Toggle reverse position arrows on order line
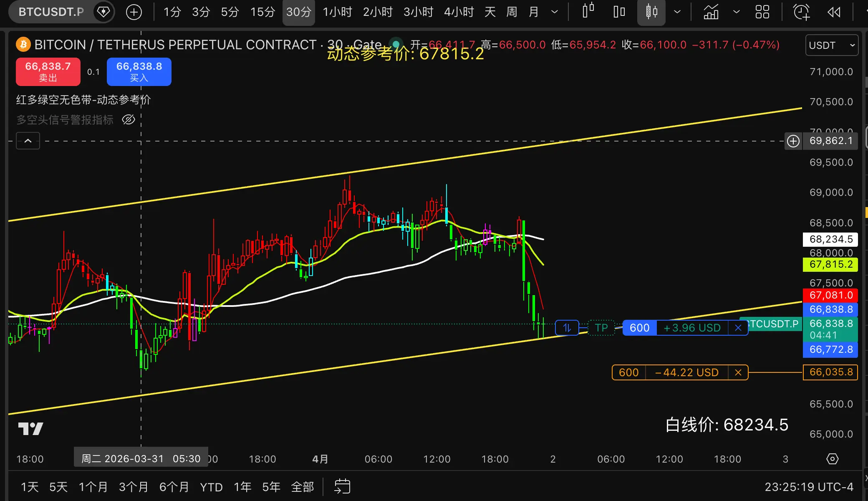This screenshot has height=501, width=868. point(567,328)
